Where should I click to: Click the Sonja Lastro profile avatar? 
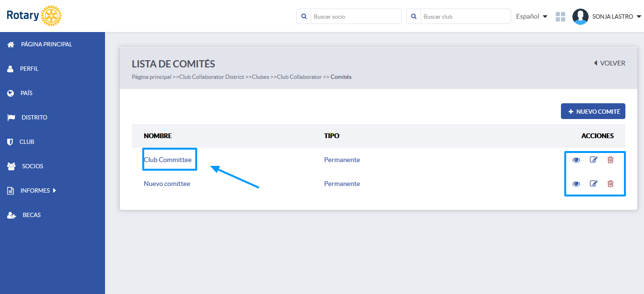[580, 17]
